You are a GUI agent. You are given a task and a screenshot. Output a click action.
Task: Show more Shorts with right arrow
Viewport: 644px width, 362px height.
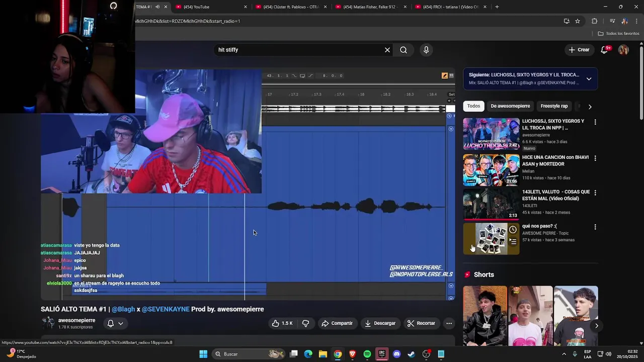(x=597, y=326)
